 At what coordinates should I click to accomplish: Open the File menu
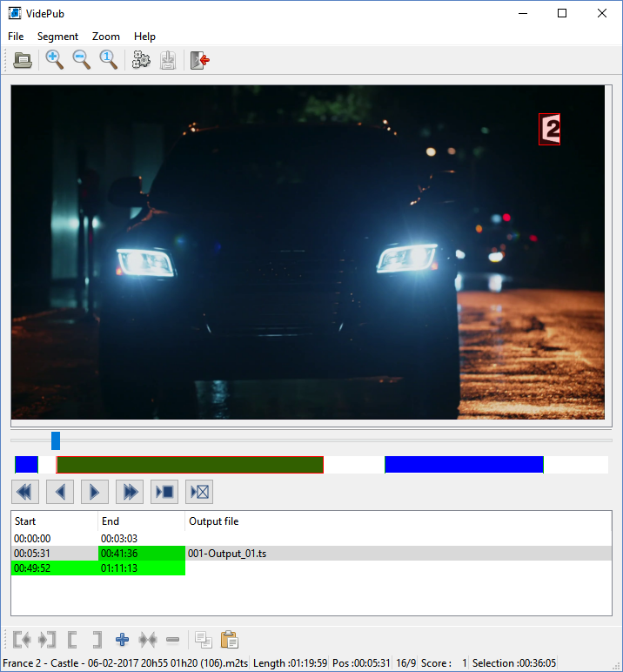coord(17,37)
